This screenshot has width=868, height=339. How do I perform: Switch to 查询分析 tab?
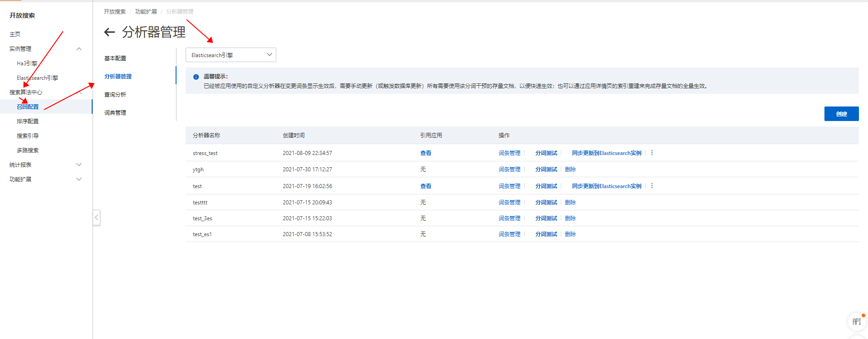[x=115, y=95]
